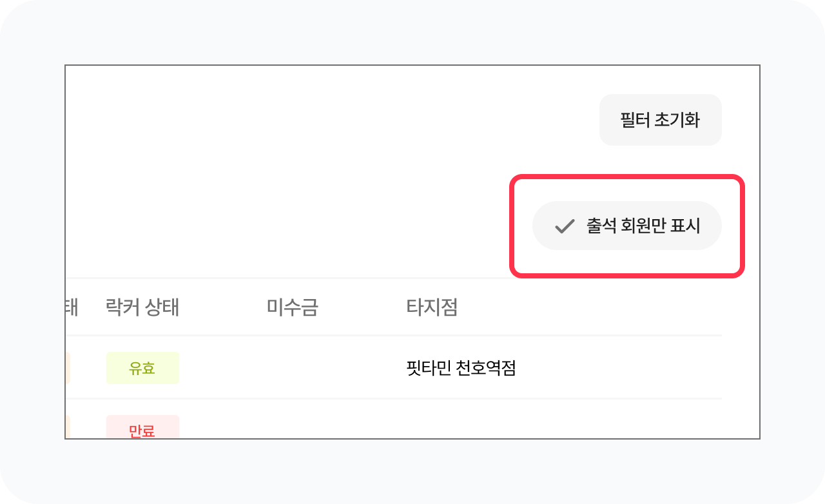This screenshot has width=825, height=504.
Task: Click the empty 타지점 cell in the 만료 row
Action: pos(461,425)
